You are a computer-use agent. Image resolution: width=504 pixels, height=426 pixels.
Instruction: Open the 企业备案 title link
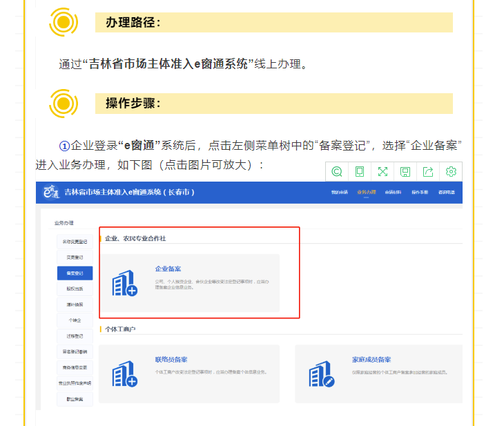click(x=168, y=269)
